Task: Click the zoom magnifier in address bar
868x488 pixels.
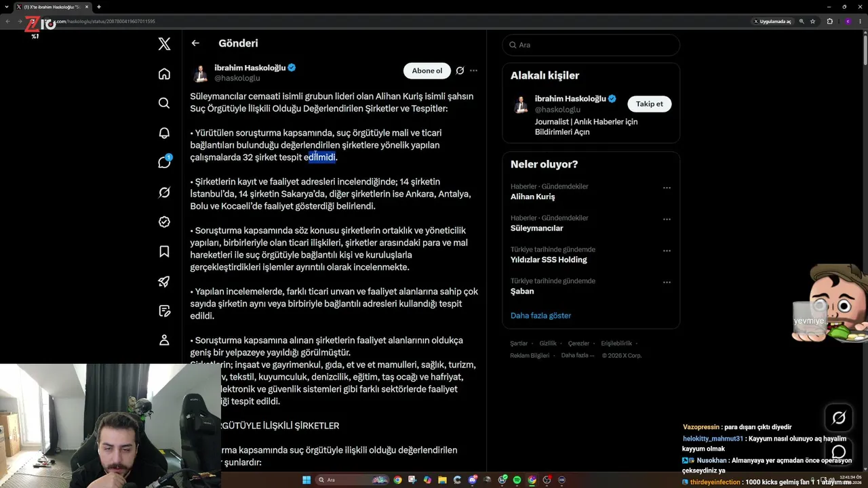Action: [x=801, y=22]
